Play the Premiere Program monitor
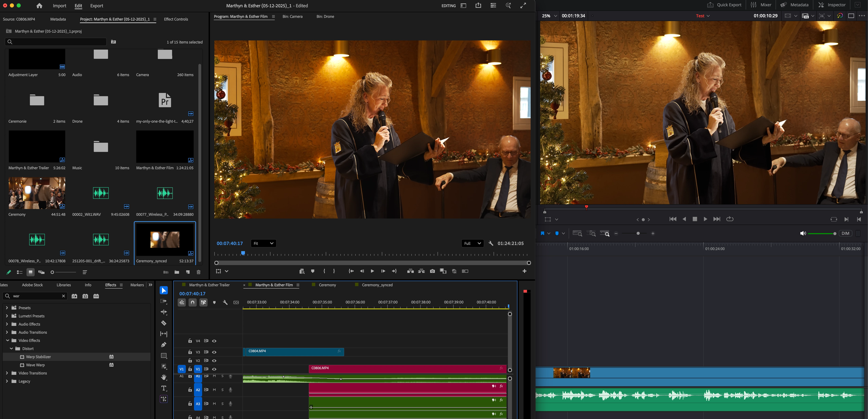Image resolution: width=868 pixels, height=419 pixels. pos(372,271)
